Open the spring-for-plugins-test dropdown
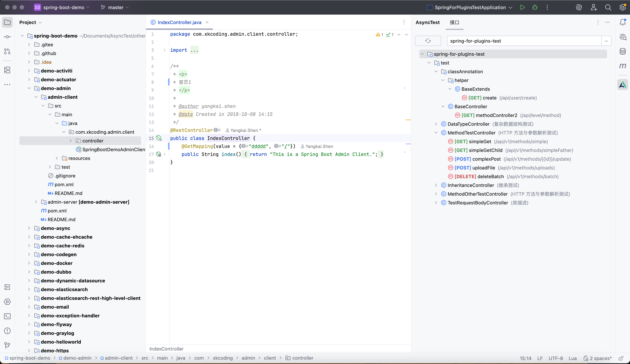This screenshot has width=630, height=364. coord(606,41)
